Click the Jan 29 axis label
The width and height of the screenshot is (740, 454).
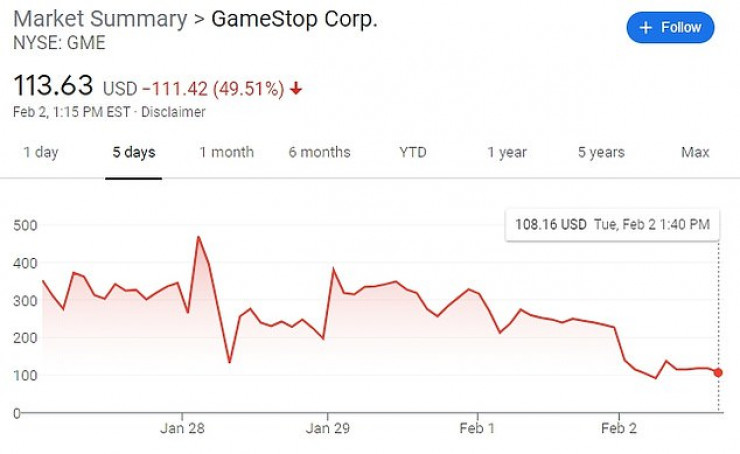328,429
